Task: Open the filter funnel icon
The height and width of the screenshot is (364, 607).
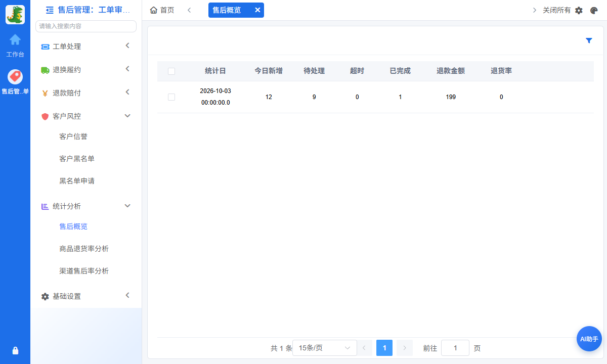Action: (589, 40)
